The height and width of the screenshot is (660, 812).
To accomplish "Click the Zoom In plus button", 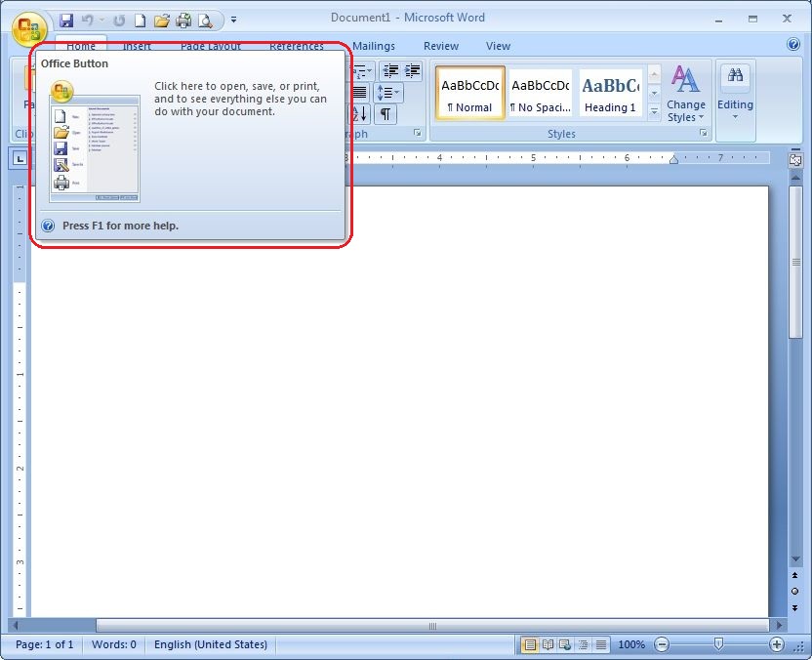I will 777,644.
